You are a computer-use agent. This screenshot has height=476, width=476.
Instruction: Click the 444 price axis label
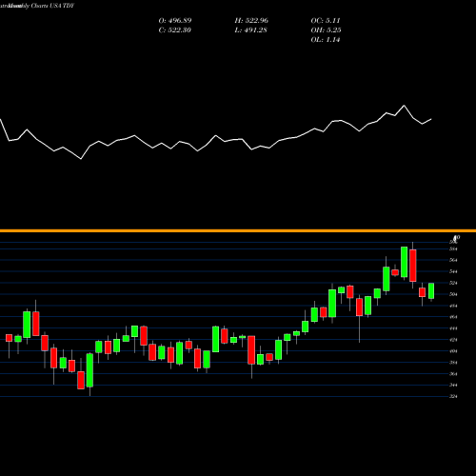[453, 328]
